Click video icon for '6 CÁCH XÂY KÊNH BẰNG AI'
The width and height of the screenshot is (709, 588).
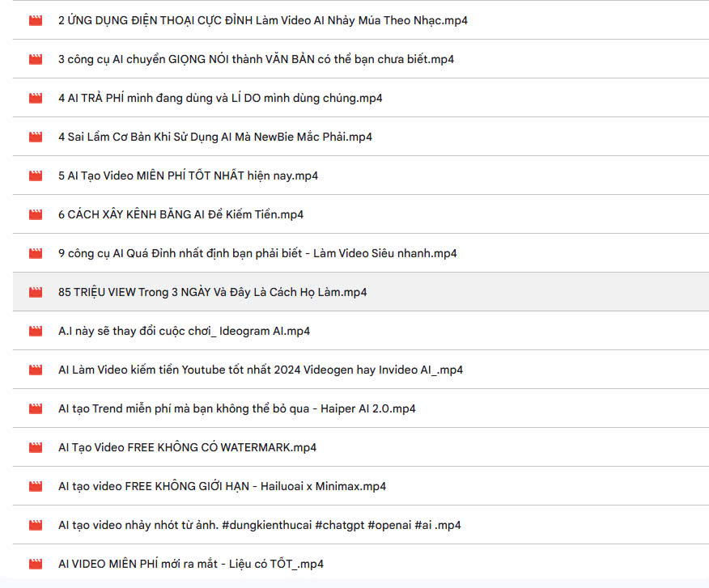pos(36,214)
